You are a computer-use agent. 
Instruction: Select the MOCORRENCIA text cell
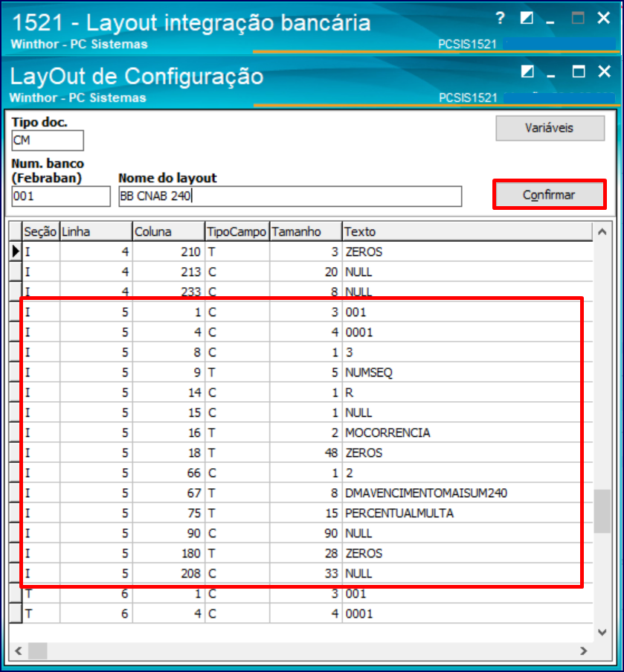pyautogui.click(x=467, y=432)
